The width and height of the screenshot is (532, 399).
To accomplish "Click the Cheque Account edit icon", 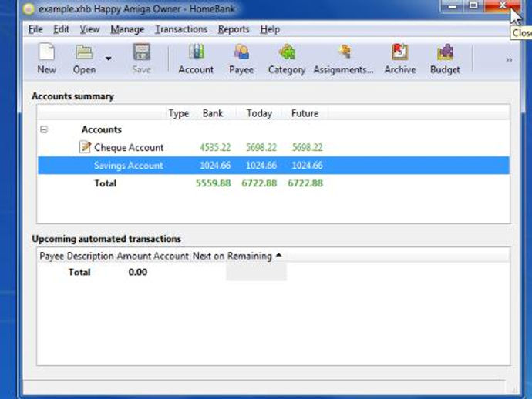I will coord(85,147).
